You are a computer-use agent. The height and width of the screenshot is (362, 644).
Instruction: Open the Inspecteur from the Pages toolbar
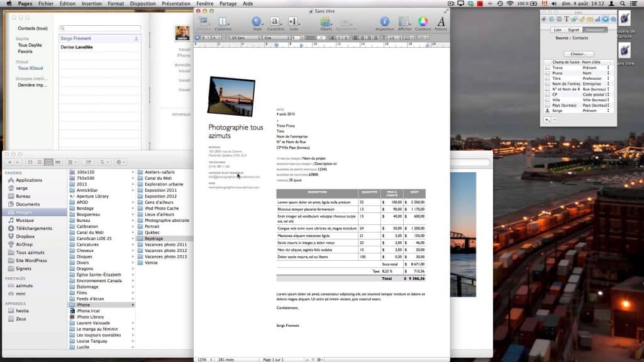pyautogui.click(x=384, y=22)
